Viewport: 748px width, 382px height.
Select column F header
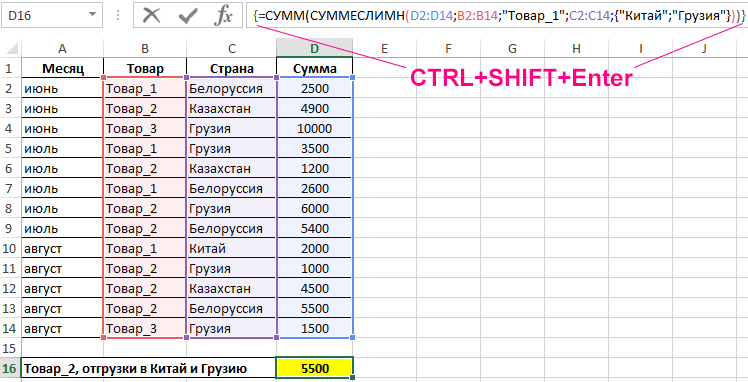(448, 48)
